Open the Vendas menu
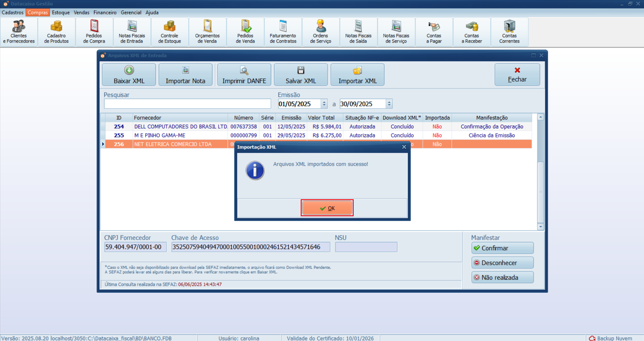Screen dimensions: 644x341 point(82,12)
